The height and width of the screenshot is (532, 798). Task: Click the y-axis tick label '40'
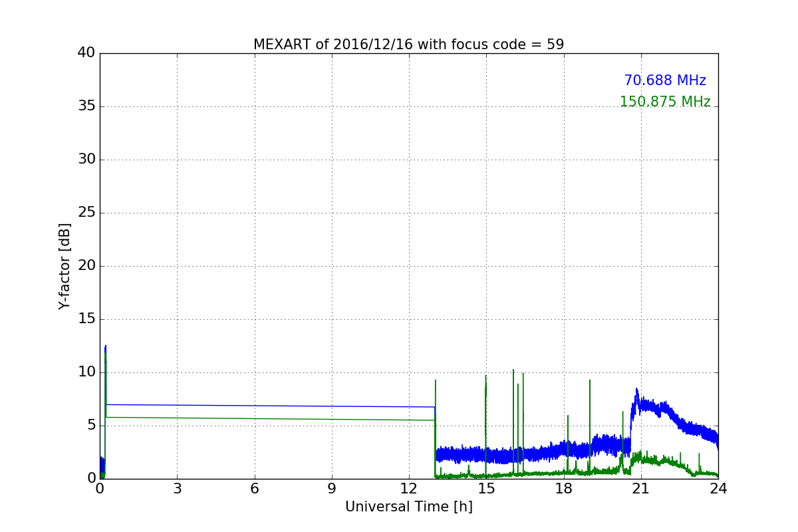tap(87, 53)
